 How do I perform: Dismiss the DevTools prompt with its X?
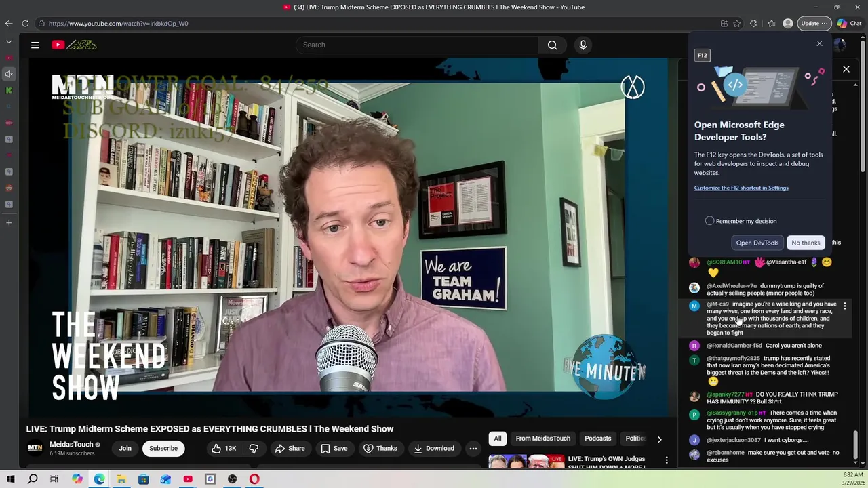[819, 44]
